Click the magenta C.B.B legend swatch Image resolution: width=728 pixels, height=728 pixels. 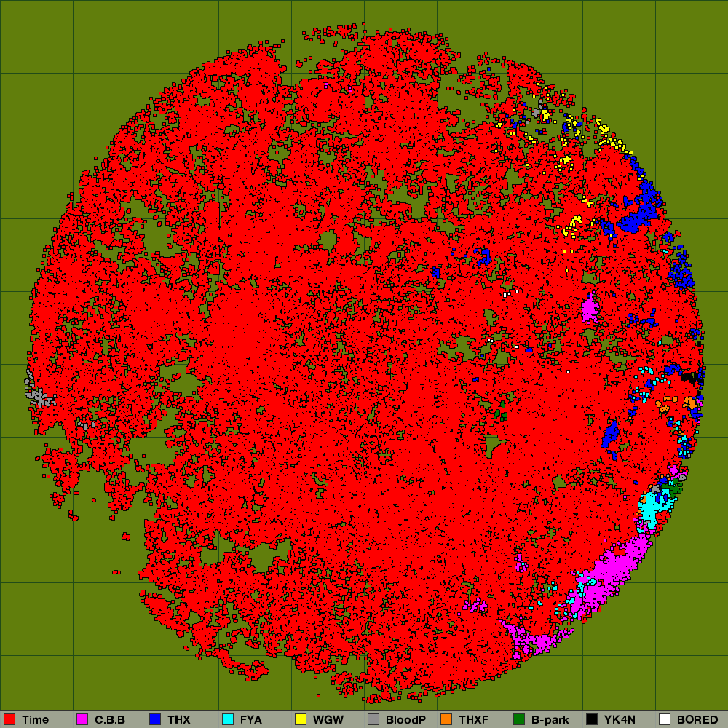coord(82,720)
